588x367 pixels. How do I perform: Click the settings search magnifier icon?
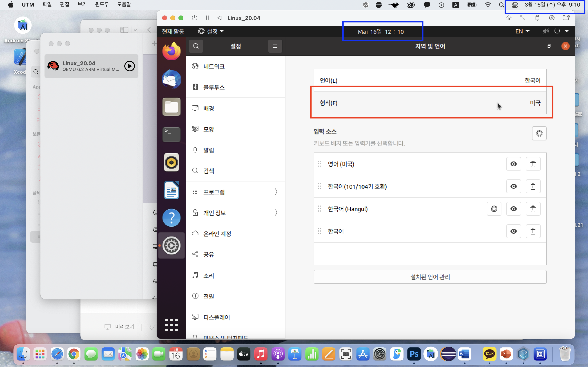coord(196,46)
